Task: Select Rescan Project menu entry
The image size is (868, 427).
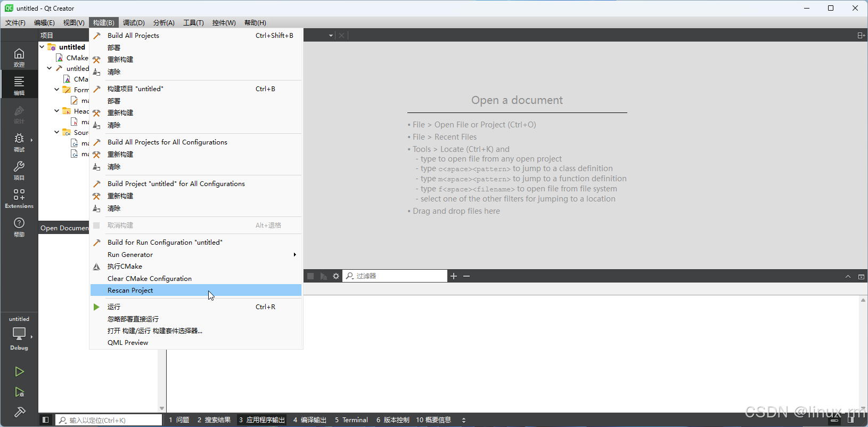Action: 196,291
